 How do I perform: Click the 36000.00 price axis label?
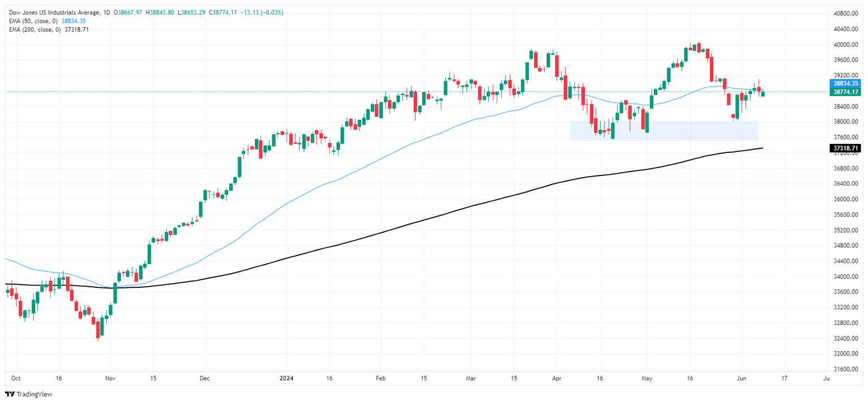(846, 199)
